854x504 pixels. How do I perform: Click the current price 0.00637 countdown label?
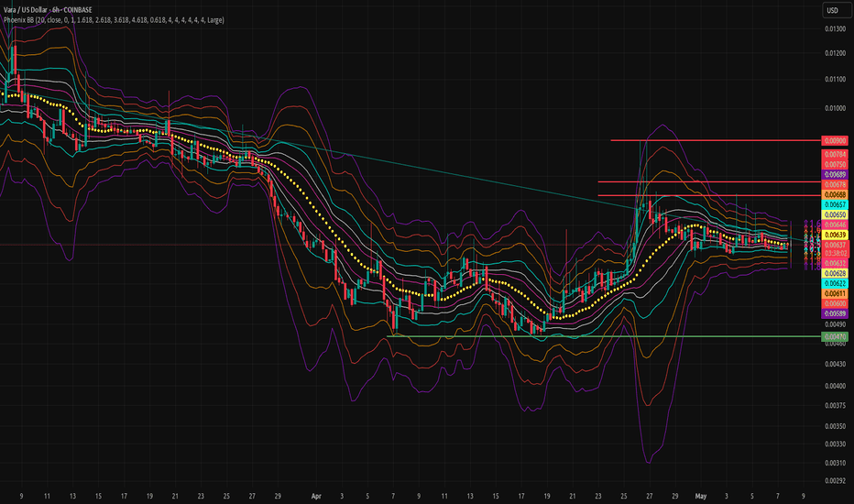(x=835, y=249)
